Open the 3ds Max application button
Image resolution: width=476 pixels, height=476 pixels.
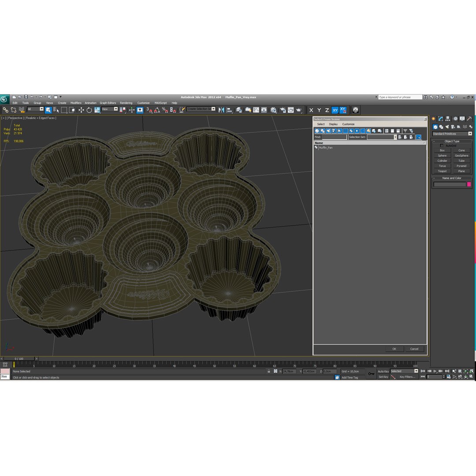[4, 99]
